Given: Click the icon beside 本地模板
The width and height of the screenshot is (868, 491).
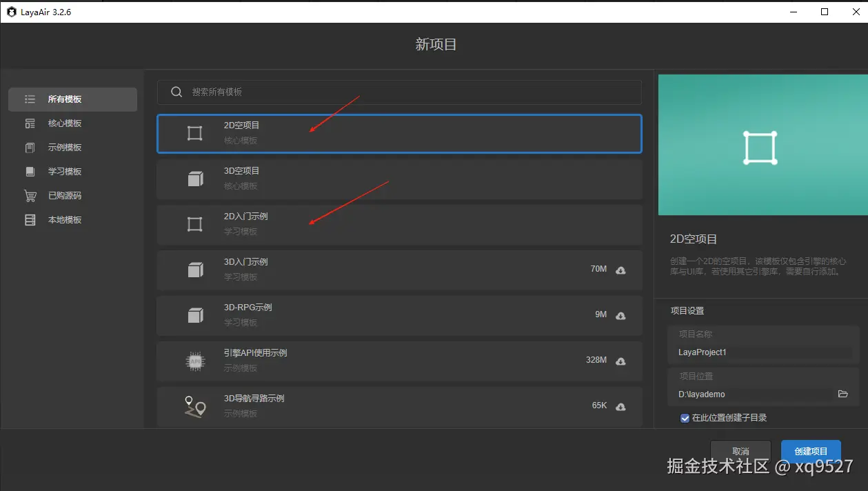Looking at the screenshot, I should (x=30, y=220).
